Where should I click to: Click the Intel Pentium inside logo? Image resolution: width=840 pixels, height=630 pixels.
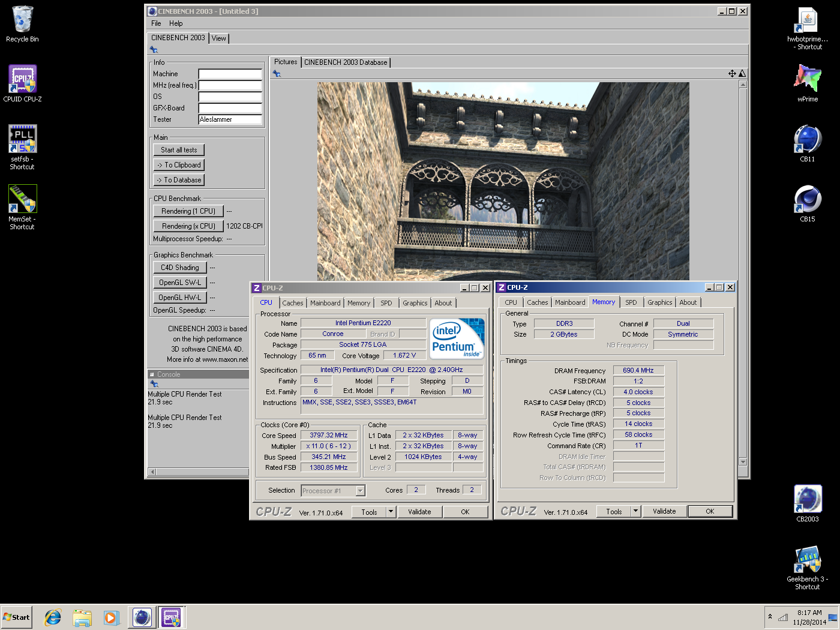[457, 338]
